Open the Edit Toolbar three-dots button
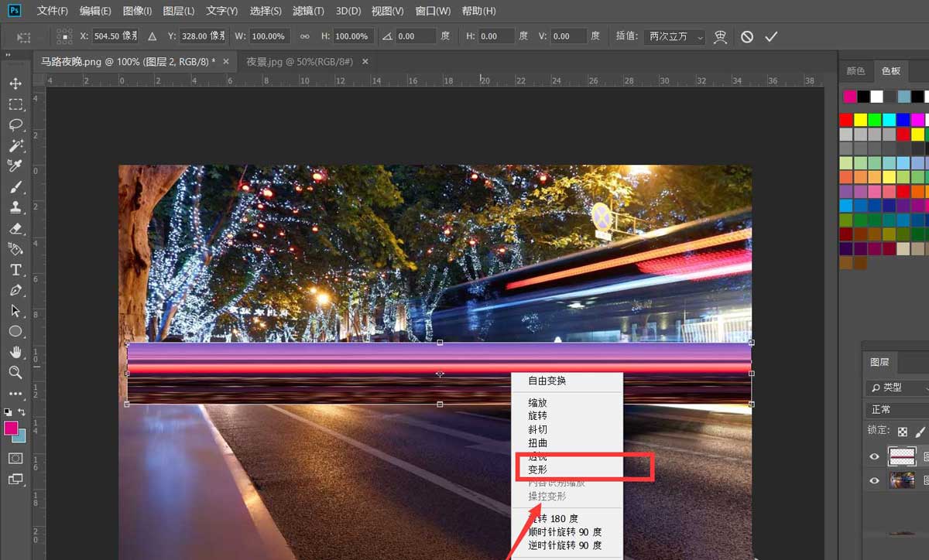The height and width of the screenshot is (560, 929). (x=15, y=394)
